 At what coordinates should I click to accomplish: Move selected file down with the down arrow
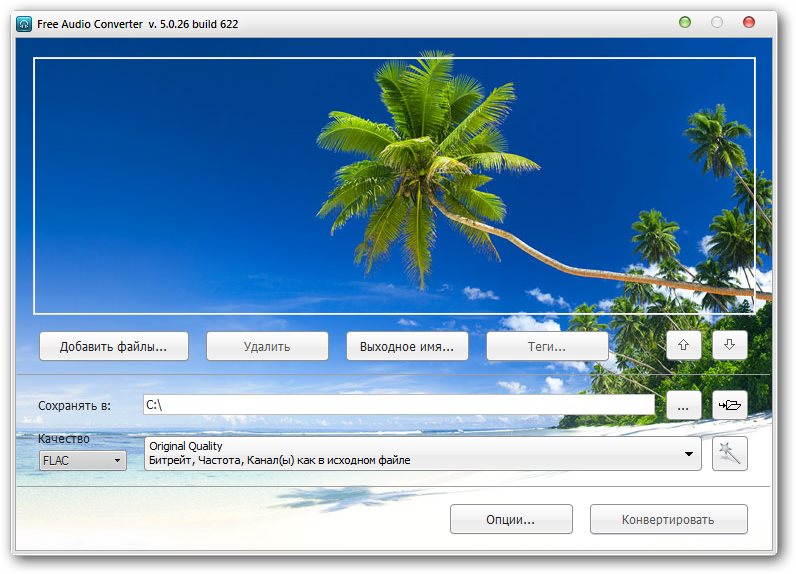pyautogui.click(x=730, y=345)
